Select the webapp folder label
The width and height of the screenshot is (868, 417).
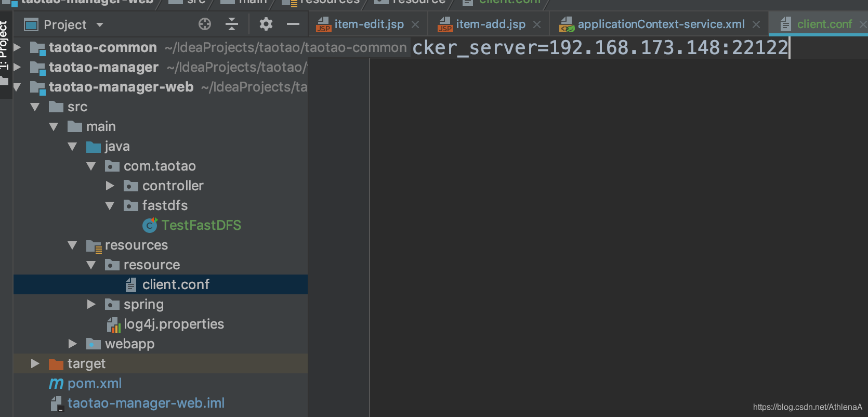tap(129, 344)
